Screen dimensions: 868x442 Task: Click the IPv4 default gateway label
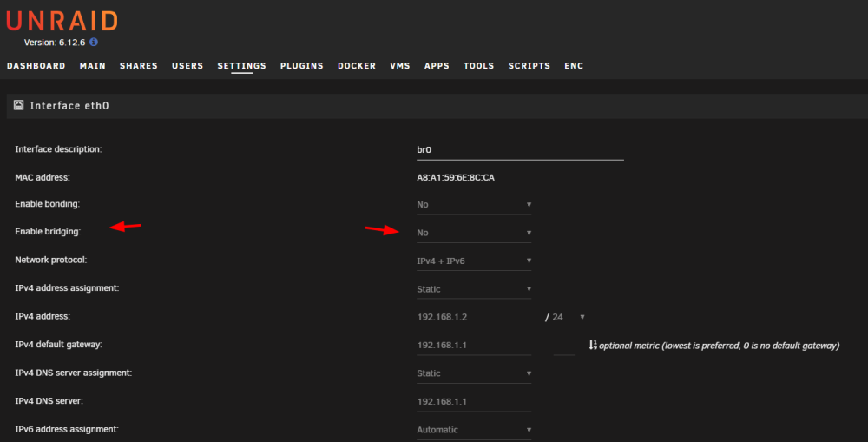click(x=59, y=345)
